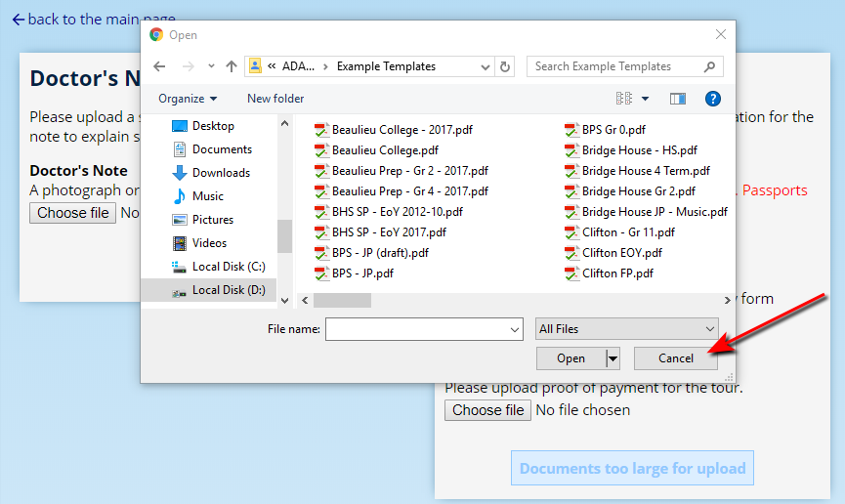Image resolution: width=845 pixels, height=504 pixels.
Task: Open the help question mark icon
Action: [x=713, y=99]
